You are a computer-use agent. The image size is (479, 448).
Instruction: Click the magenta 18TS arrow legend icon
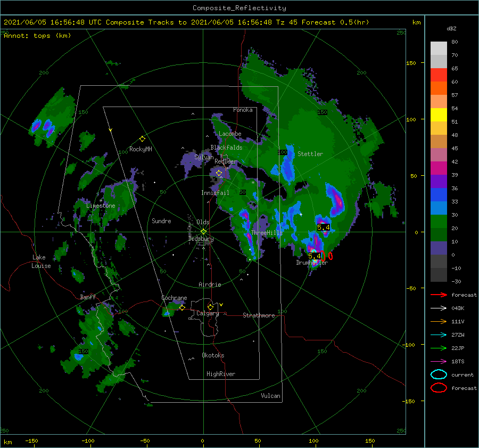pos(439,362)
